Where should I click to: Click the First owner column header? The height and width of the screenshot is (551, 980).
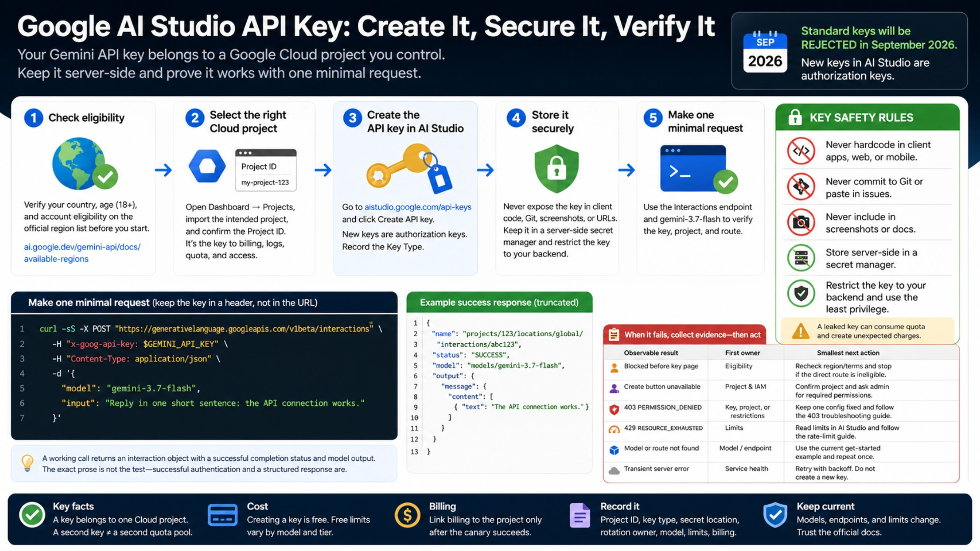(x=742, y=353)
